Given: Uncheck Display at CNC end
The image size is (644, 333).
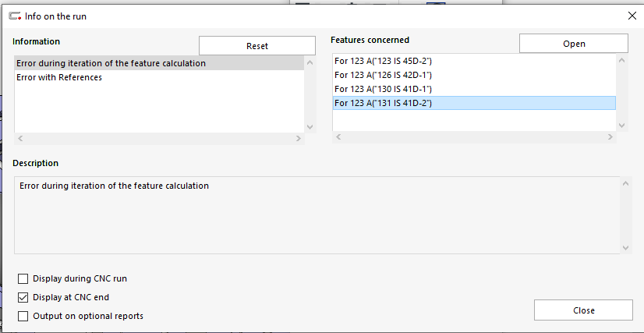Looking at the screenshot, I should [x=23, y=297].
